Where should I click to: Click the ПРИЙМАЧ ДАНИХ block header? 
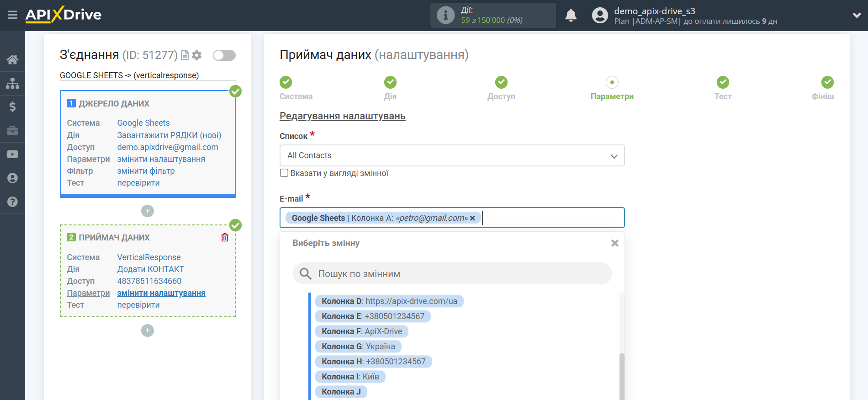114,238
